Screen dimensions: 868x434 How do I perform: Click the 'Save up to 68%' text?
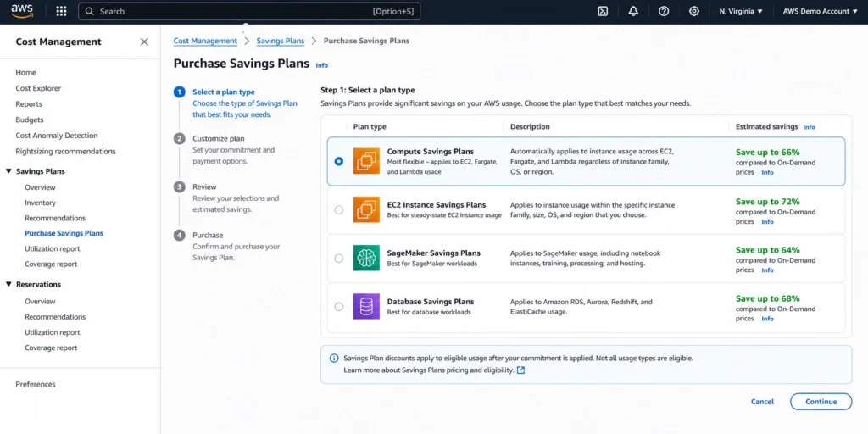coord(767,298)
